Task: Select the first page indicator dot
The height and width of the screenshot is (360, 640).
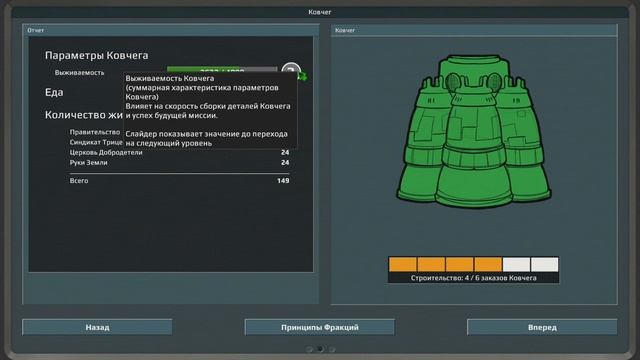Action: pyautogui.click(x=309, y=349)
